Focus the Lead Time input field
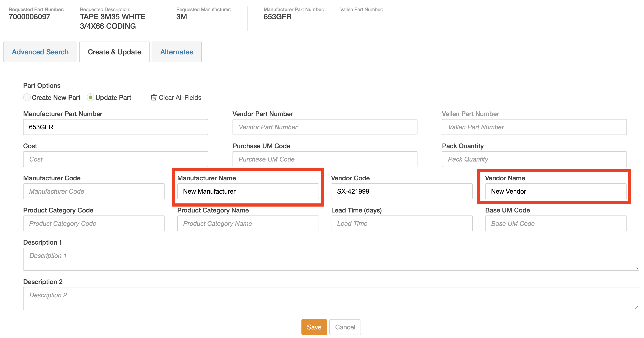This screenshot has width=644, height=338. (x=401, y=223)
